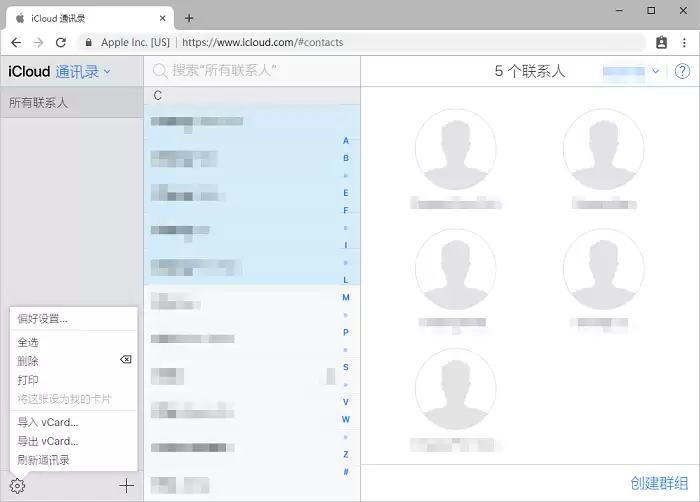The height and width of the screenshot is (502, 700).
Task: Click the 创建群组 link
Action: click(x=659, y=483)
